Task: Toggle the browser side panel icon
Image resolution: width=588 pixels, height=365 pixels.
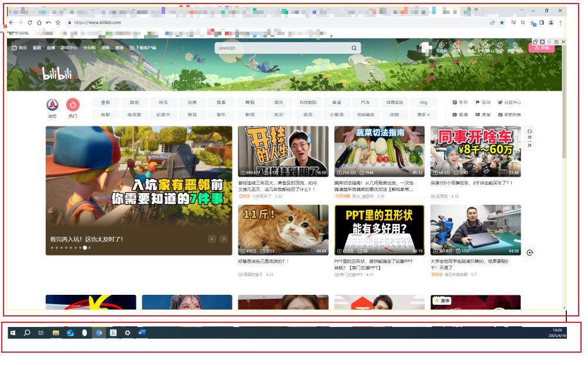Action: point(542,22)
